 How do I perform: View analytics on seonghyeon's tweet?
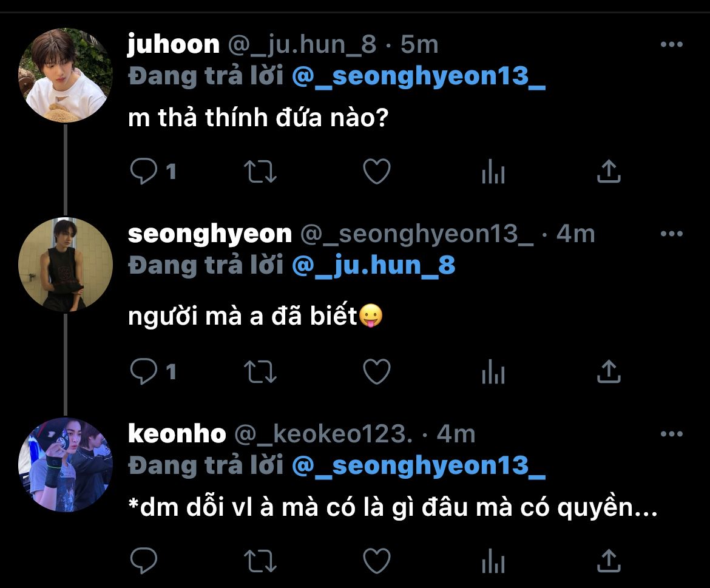tap(493, 373)
